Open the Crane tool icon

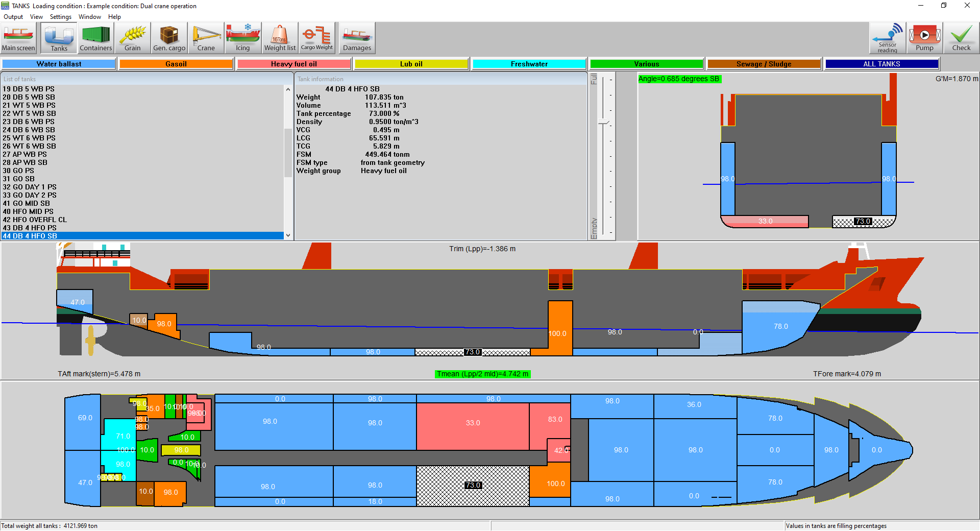point(206,38)
